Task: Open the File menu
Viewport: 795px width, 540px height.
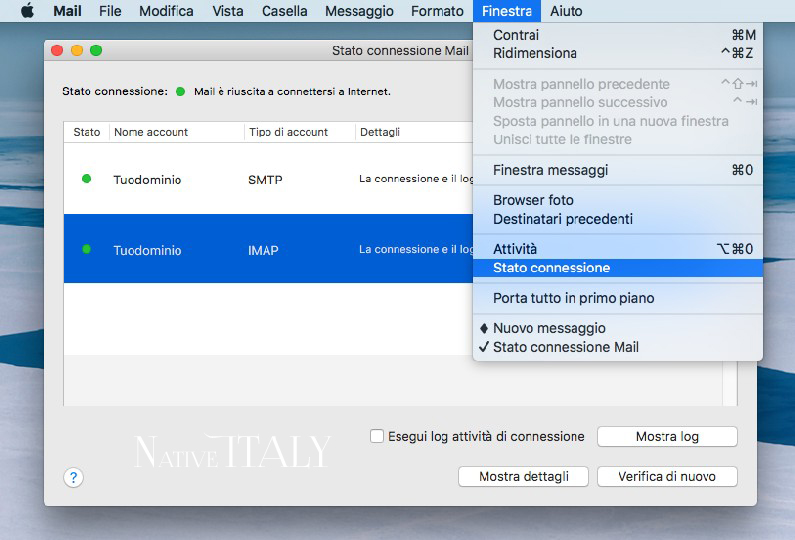Action: click(x=110, y=11)
